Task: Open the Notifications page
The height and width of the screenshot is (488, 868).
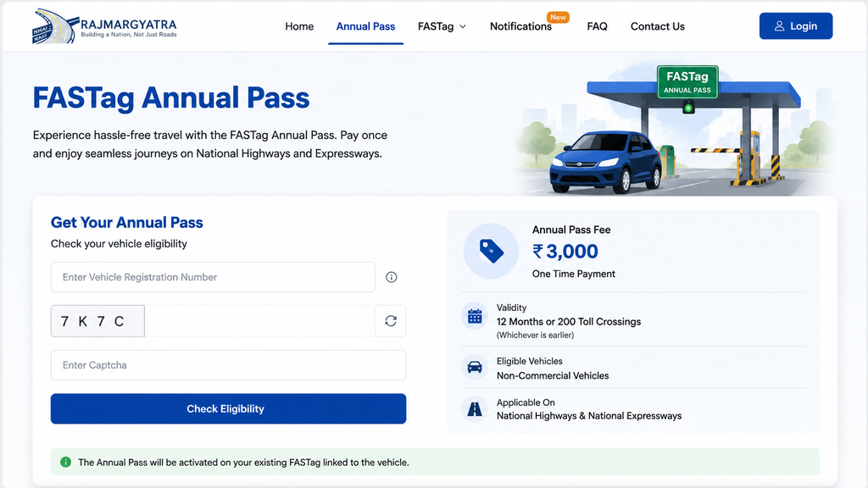Action: point(520,26)
